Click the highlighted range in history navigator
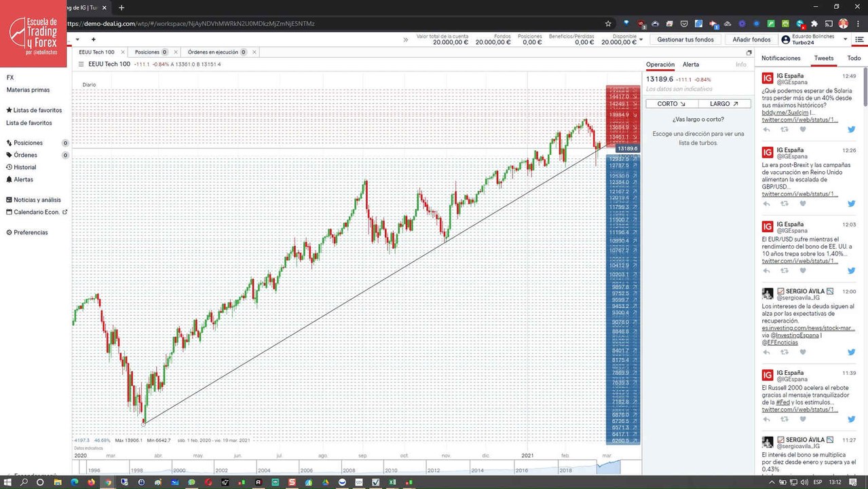The width and height of the screenshot is (868, 489). [x=609, y=467]
